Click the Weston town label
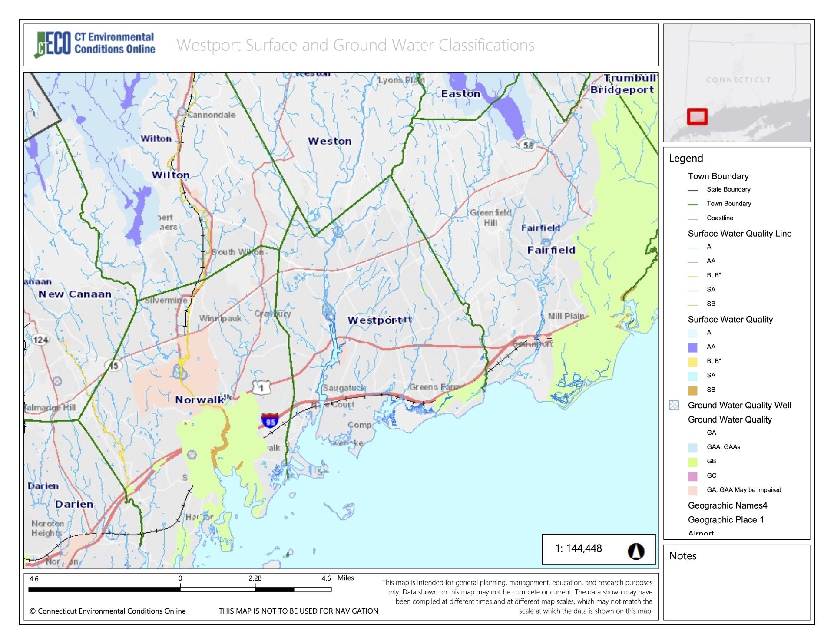 [330, 141]
